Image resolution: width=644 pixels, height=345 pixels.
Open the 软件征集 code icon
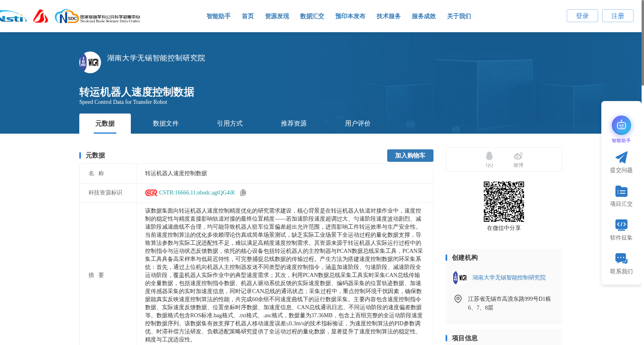[x=621, y=225]
